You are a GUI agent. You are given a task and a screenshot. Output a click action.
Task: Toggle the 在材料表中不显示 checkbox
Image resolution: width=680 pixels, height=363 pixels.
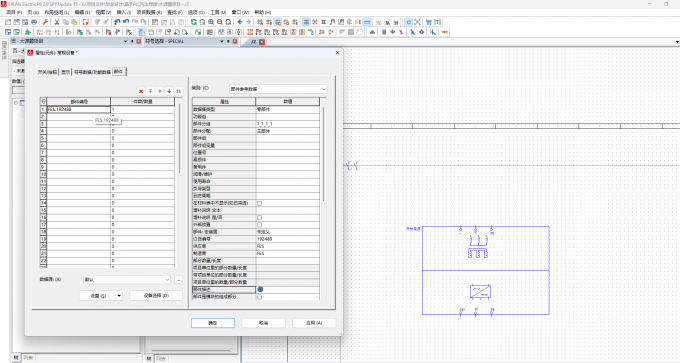point(259,203)
